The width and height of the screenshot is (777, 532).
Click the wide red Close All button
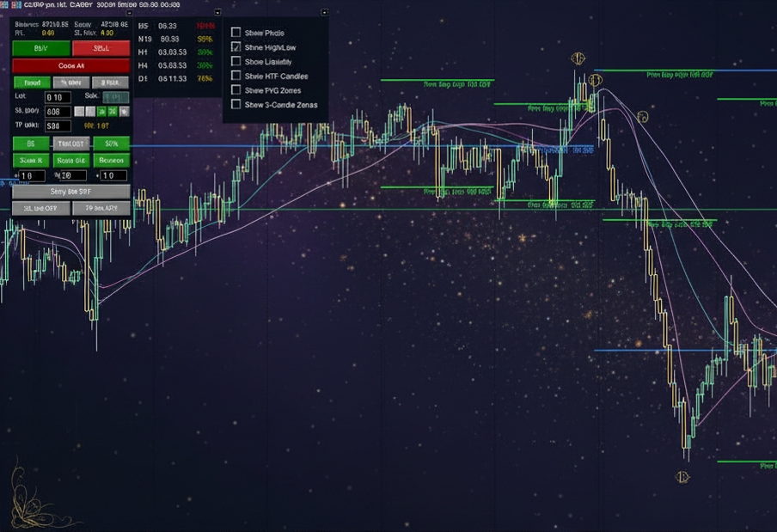71,65
